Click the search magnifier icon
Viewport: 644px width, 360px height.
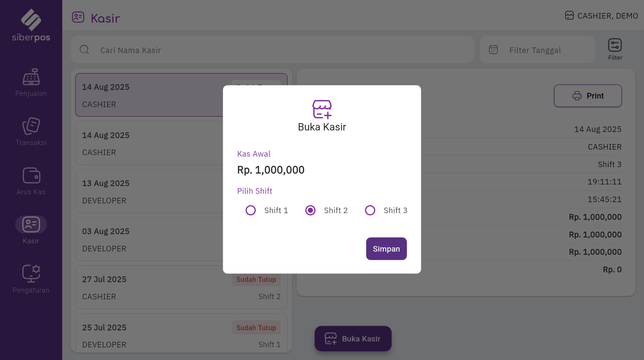pos(84,50)
